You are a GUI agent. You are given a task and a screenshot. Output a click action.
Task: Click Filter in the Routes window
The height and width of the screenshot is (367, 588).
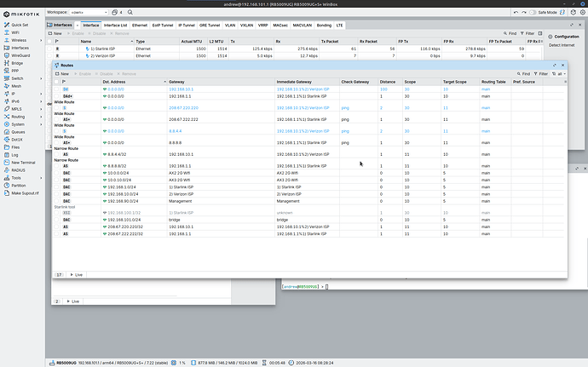[x=541, y=74]
